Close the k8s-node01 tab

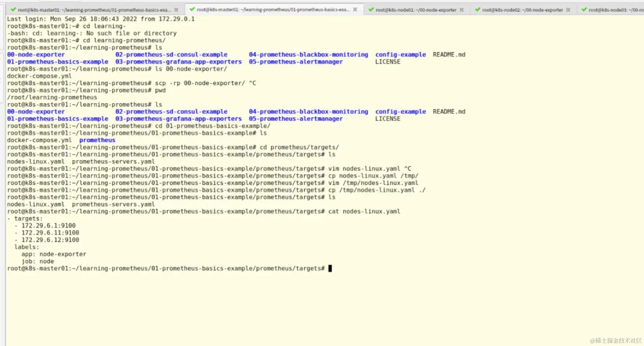click(462, 10)
